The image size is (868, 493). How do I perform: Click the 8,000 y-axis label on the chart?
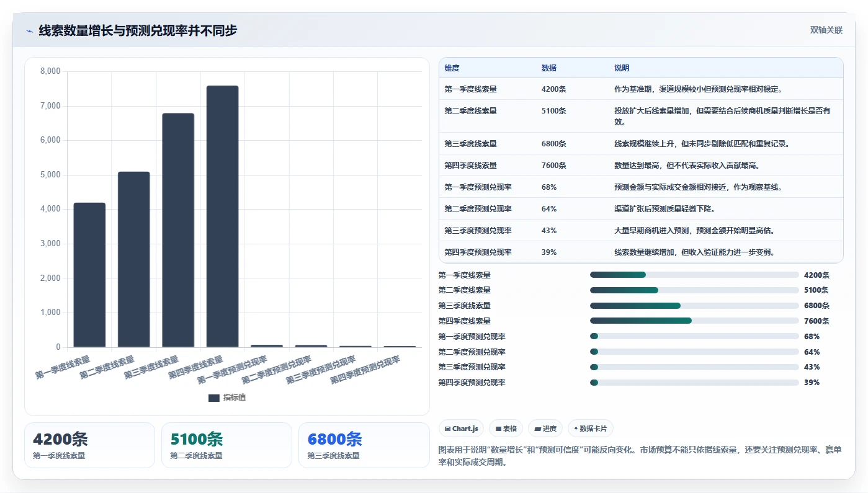pyautogui.click(x=50, y=71)
